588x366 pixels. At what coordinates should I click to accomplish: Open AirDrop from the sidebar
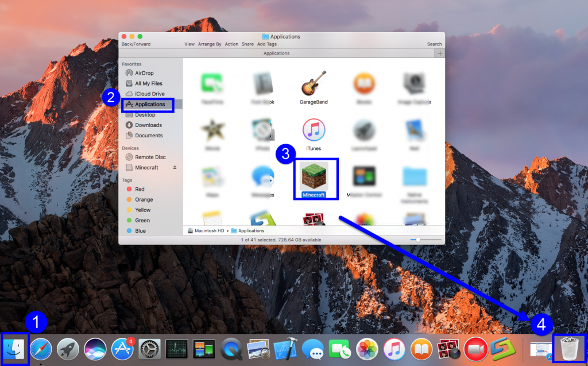(144, 73)
